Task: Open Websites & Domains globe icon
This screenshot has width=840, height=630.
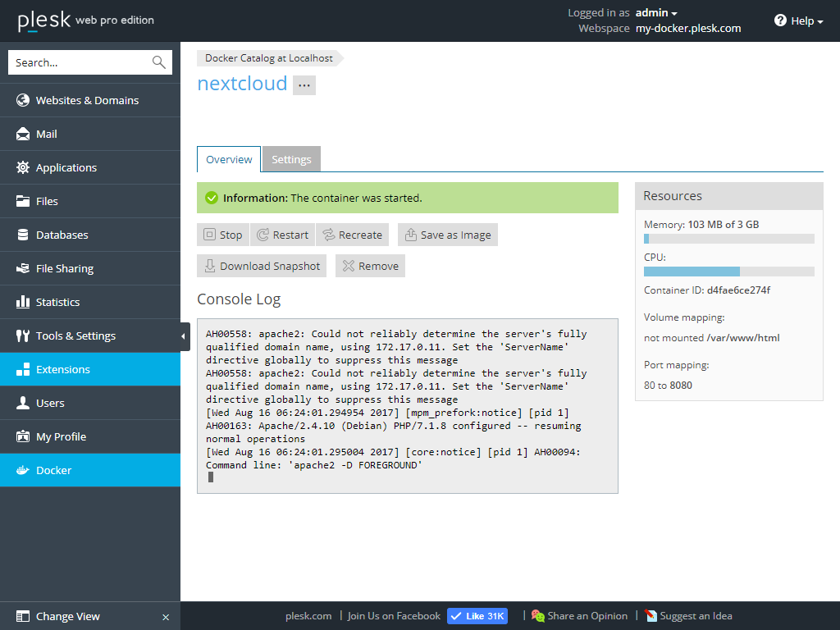Action: 22,100
